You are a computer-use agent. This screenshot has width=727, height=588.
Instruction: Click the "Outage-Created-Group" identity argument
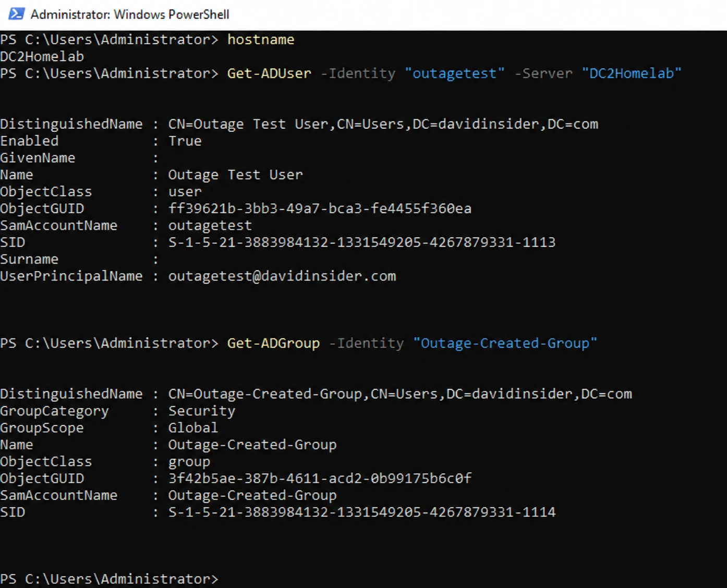(505, 344)
